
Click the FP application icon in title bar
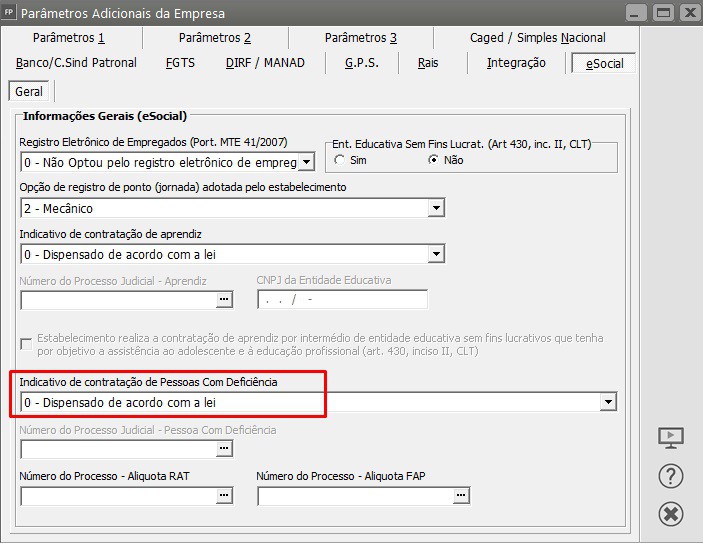9,13
